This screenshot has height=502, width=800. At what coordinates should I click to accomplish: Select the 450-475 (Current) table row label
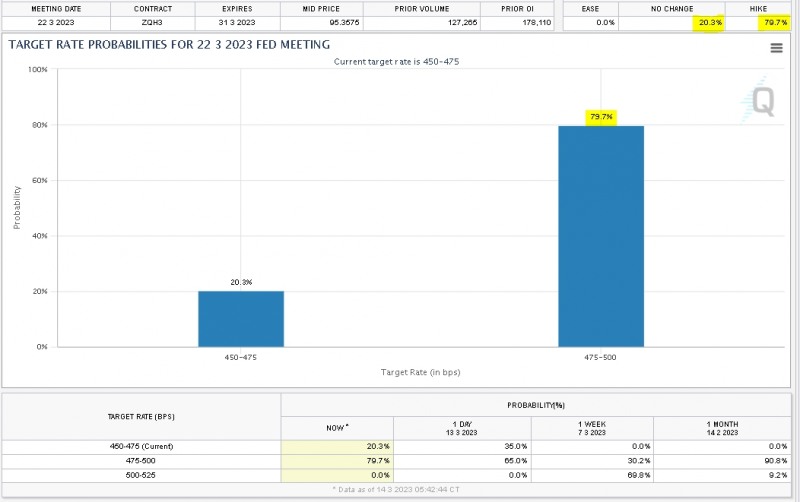(141, 446)
